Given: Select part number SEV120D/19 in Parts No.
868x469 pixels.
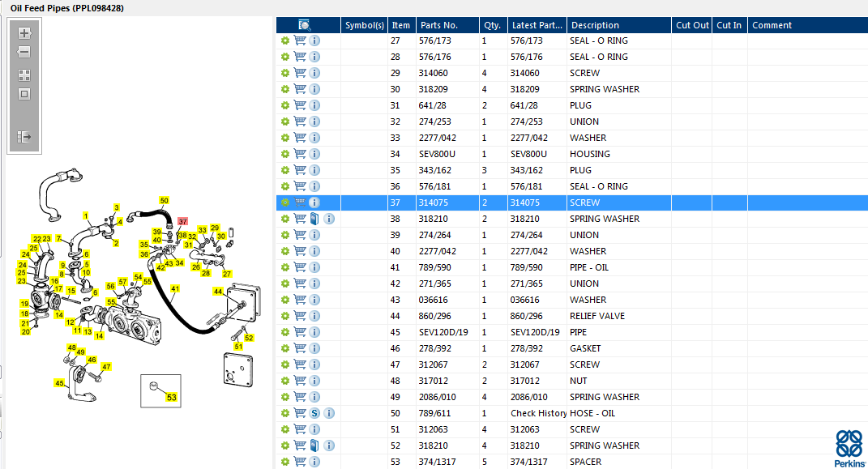Looking at the screenshot, I should click(443, 332).
